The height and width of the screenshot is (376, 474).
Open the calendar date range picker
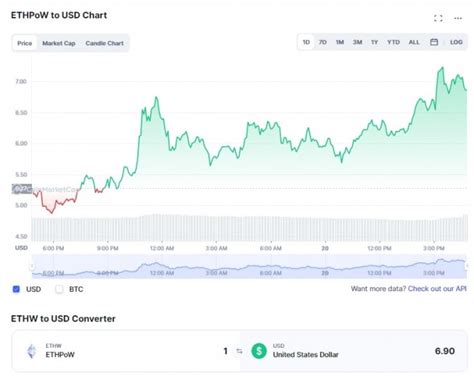pyautogui.click(x=434, y=42)
